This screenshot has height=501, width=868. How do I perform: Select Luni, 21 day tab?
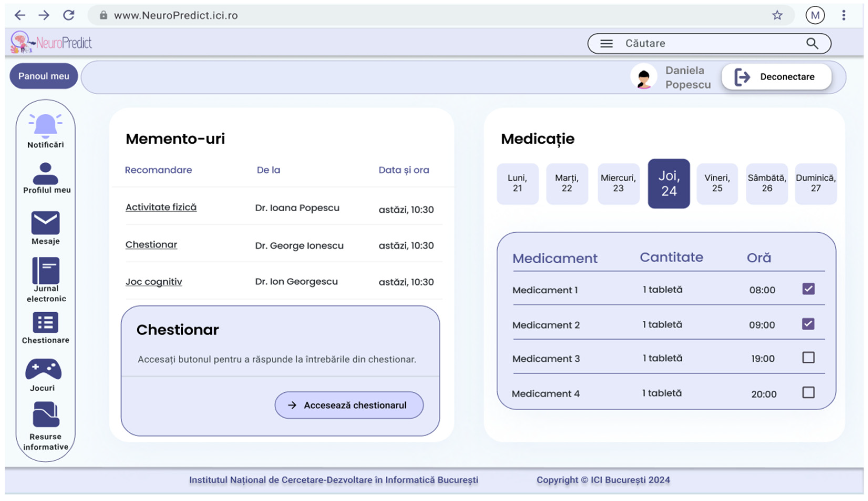click(x=517, y=183)
